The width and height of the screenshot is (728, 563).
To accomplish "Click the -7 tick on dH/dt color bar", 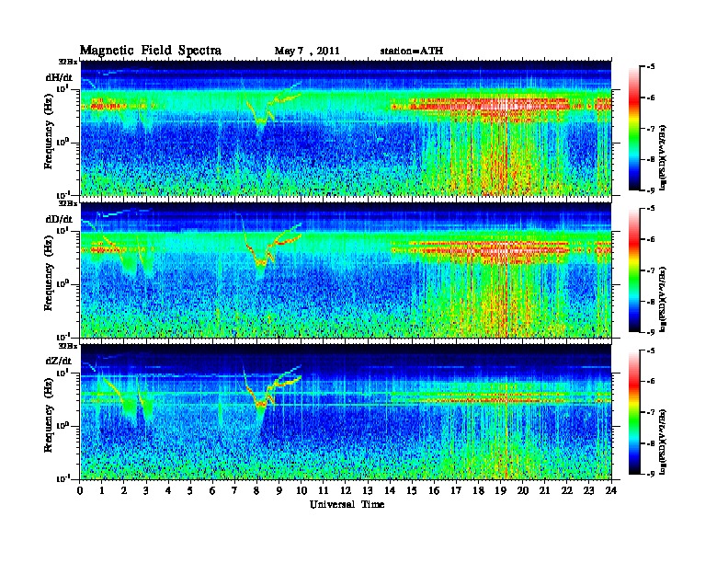I will 651,129.
